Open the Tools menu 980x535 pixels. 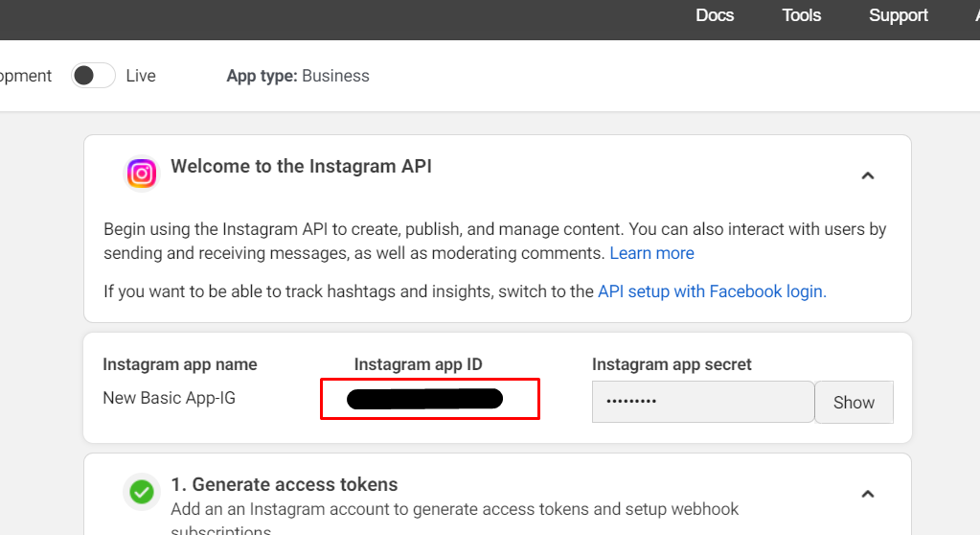801,15
